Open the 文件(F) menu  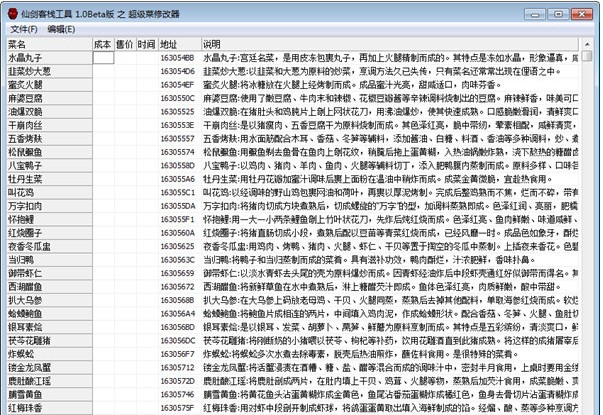pyautogui.click(x=22, y=30)
